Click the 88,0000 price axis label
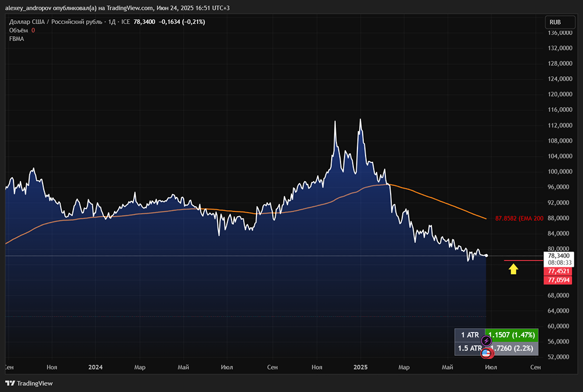This screenshot has height=392, width=583. click(x=559, y=218)
